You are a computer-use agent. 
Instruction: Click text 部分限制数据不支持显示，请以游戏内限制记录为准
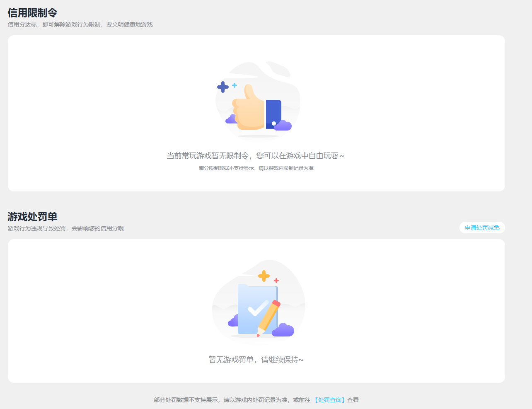click(256, 168)
